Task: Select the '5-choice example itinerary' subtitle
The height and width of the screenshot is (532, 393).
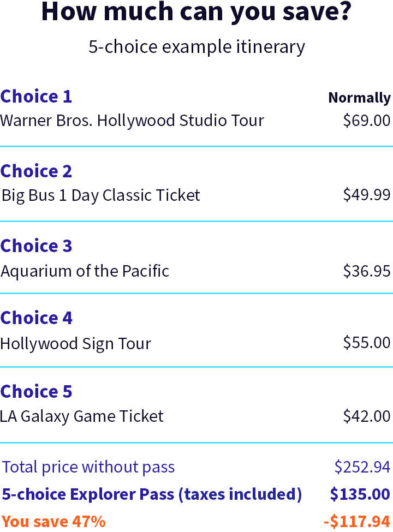Action: point(196,47)
